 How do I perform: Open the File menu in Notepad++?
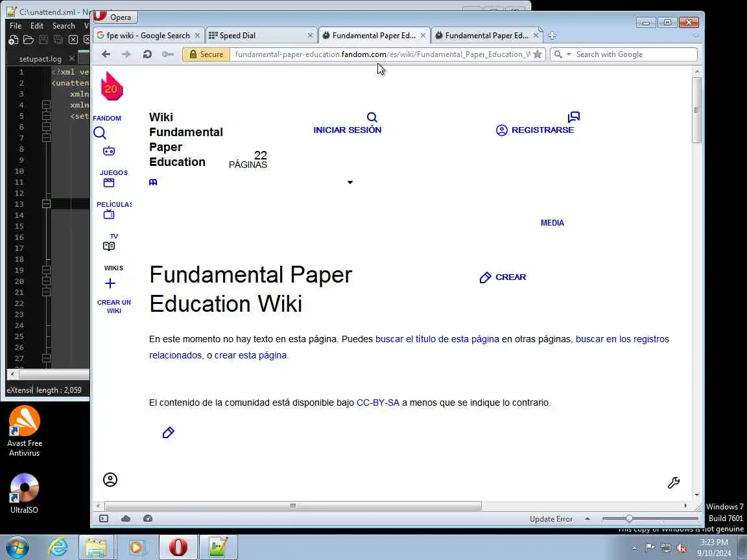coord(16,26)
